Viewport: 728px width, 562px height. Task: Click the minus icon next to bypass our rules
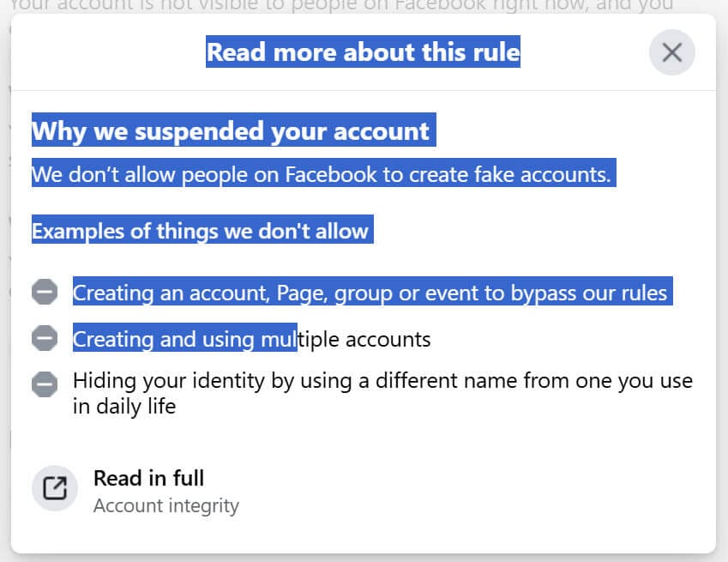(45, 292)
